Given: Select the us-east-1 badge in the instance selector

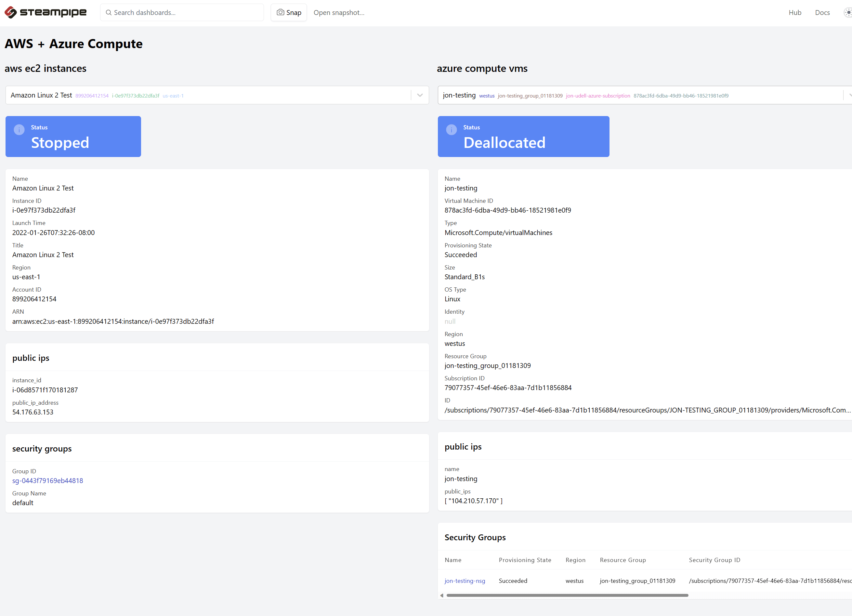Looking at the screenshot, I should point(173,96).
